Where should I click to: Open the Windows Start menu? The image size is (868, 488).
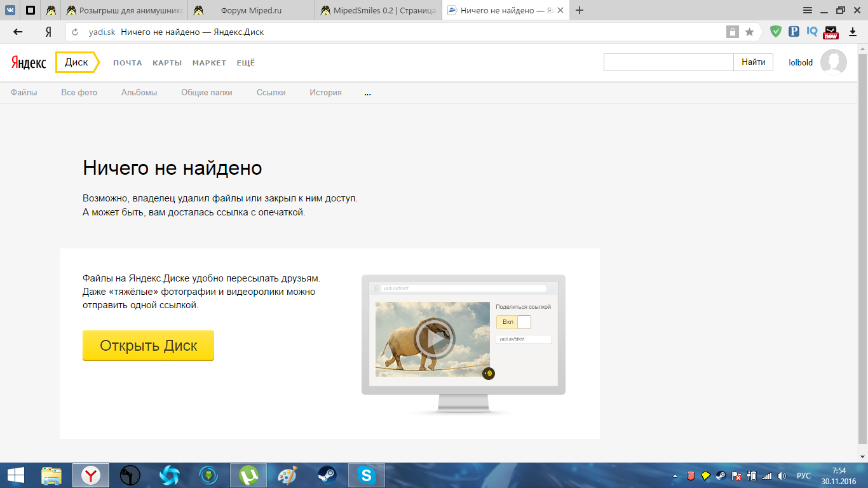(15, 475)
